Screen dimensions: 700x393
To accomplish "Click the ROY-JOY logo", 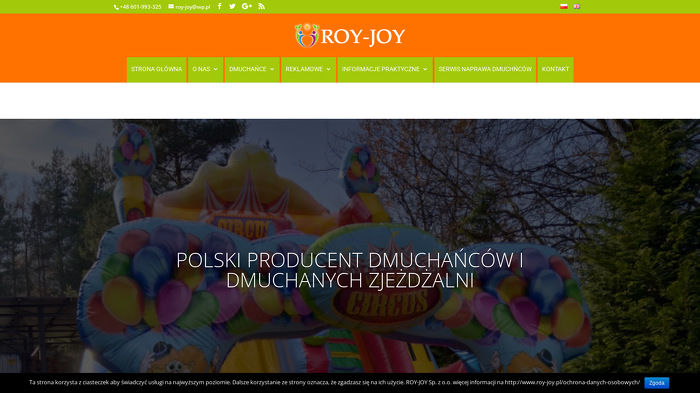I will click(350, 36).
